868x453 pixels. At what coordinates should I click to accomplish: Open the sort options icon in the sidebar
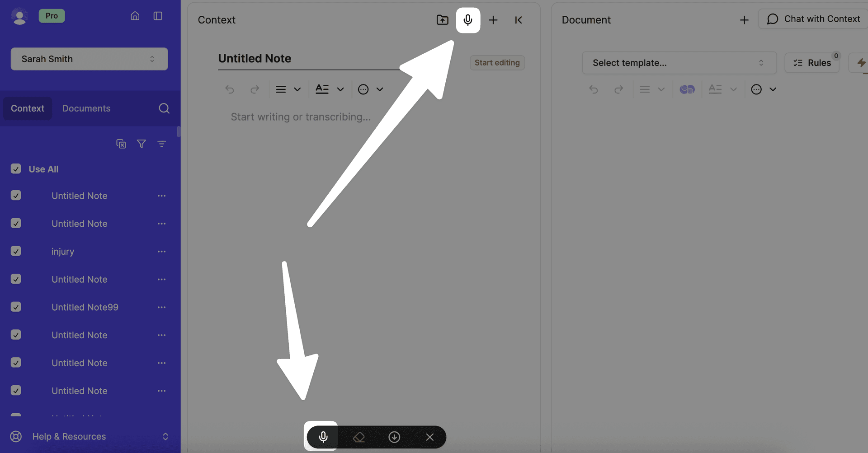click(x=162, y=144)
